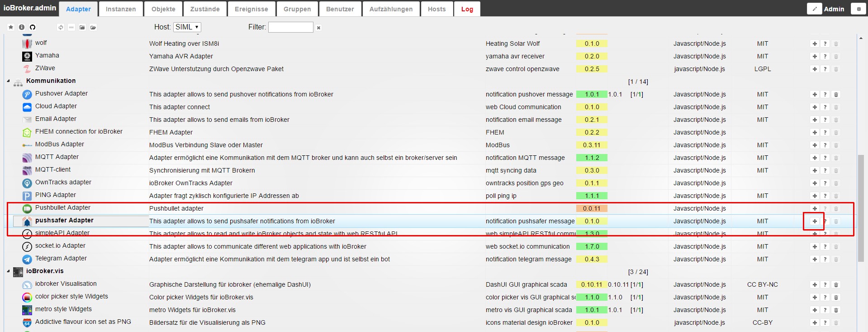Viewport: 868px width, 332px height.
Task: Open the Log tab
Action: coord(467,9)
